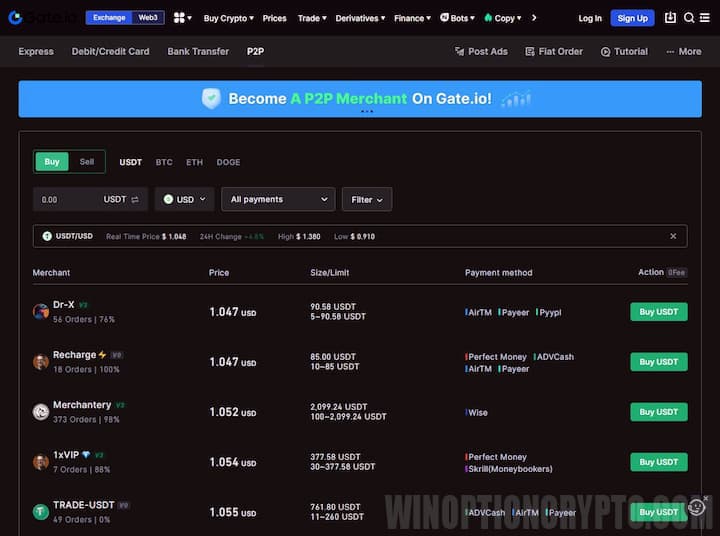Viewport: 720px width, 536px height.
Task: Open the Tutorial play icon link
Action: pyautogui.click(x=624, y=51)
